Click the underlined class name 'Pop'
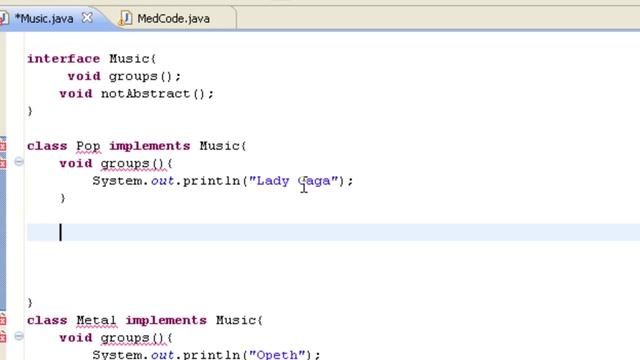 point(88,146)
